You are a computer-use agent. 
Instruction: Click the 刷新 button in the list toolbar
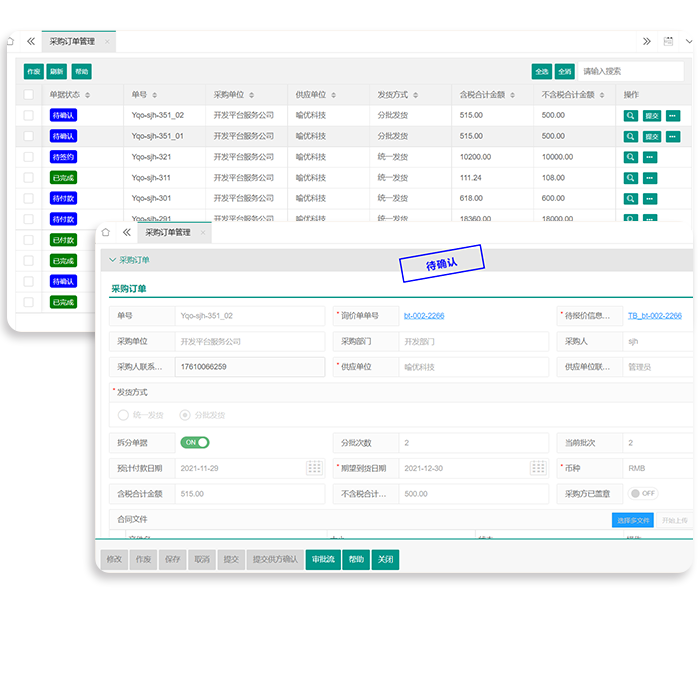pyautogui.click(x=57, y=71)
